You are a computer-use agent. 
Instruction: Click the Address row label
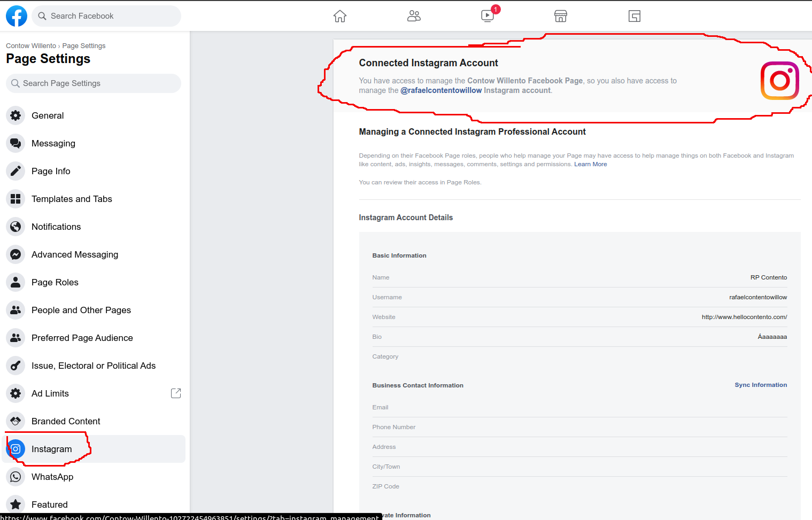coord(384,447)
